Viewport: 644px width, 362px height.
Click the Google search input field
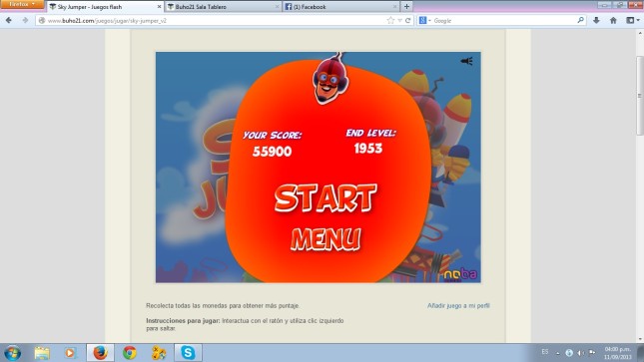(x=504, y=20)
